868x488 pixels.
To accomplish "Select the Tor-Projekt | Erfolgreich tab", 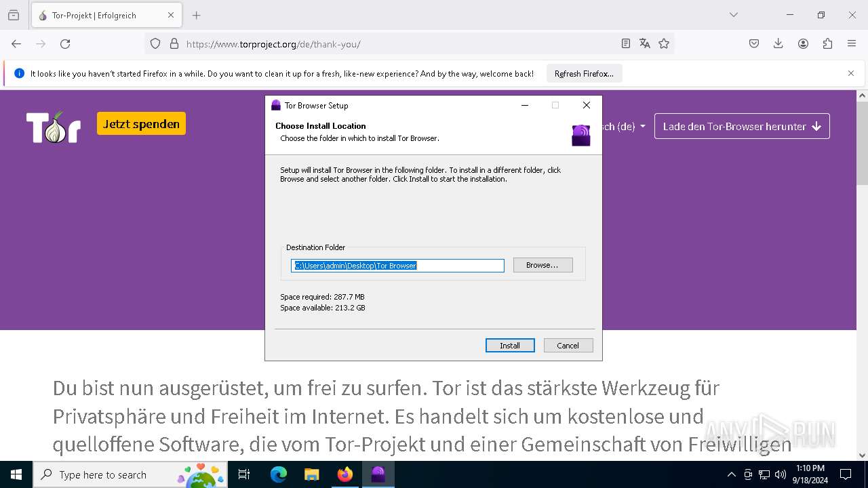I will [106, 15].
